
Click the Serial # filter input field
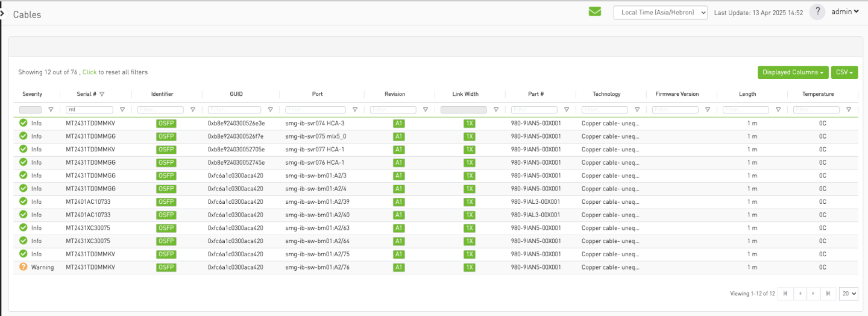click(90, 110)
